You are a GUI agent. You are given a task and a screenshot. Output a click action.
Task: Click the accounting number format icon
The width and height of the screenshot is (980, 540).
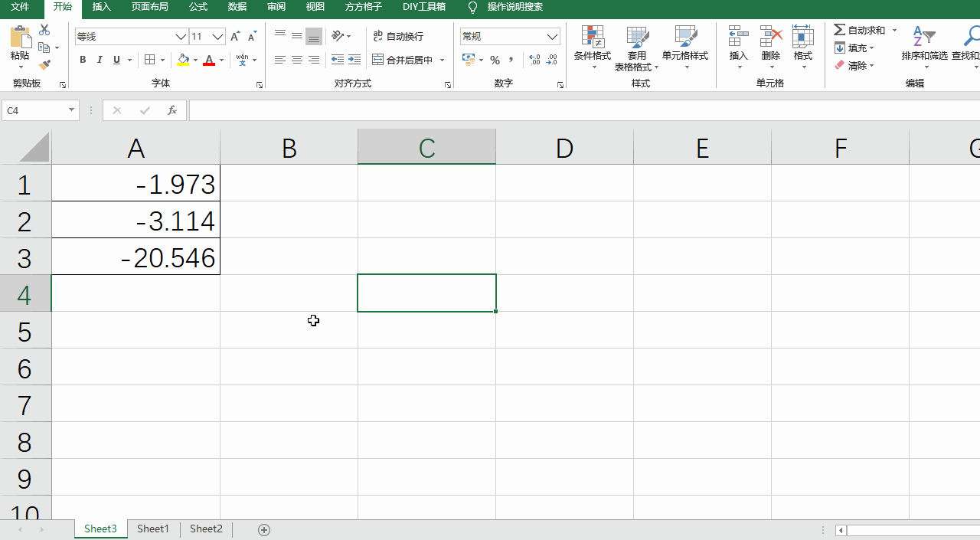468,60
